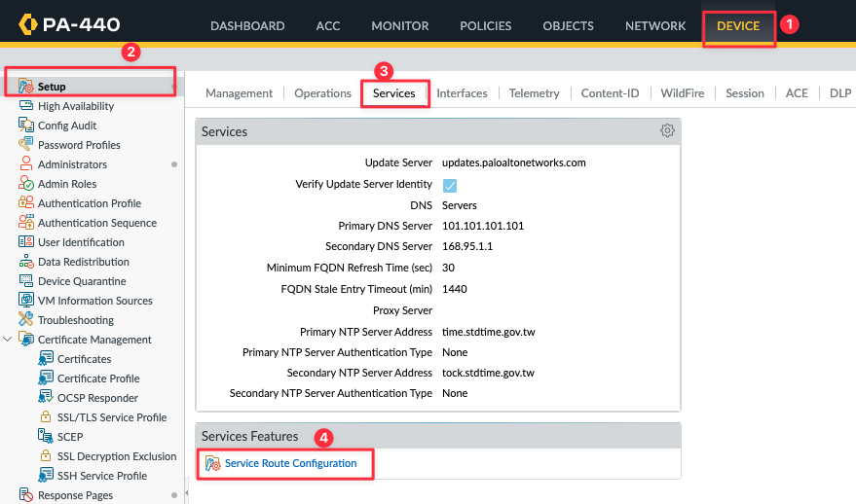Click the Response Pages icon

[x=25, y=494]
